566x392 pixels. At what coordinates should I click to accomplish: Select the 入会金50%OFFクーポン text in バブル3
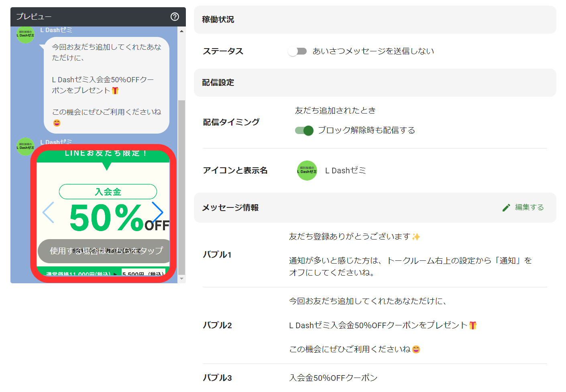coord(333,377)
